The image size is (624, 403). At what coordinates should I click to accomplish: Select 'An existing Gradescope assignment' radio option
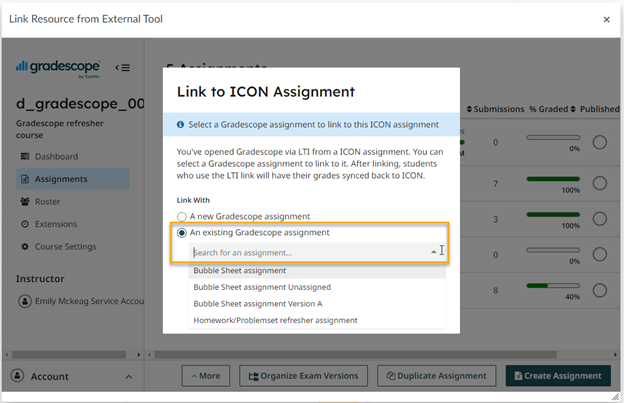click(182, 233)
